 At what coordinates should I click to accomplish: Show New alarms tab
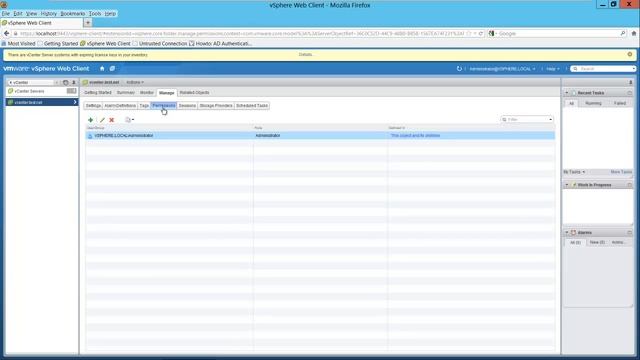pyautogui.click(x=597, y=242)
